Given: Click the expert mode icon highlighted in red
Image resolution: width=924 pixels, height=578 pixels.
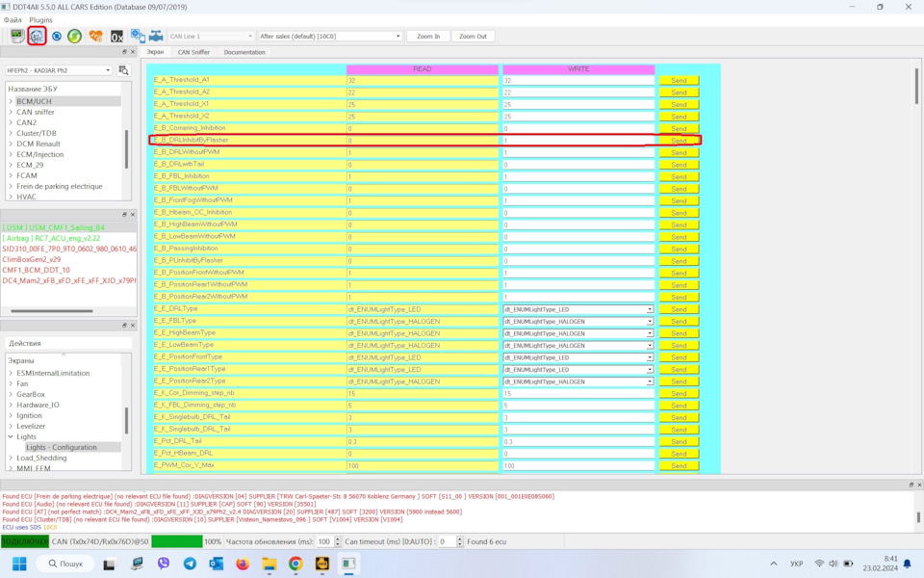Looking at the screenshot, I should point(37,36).
